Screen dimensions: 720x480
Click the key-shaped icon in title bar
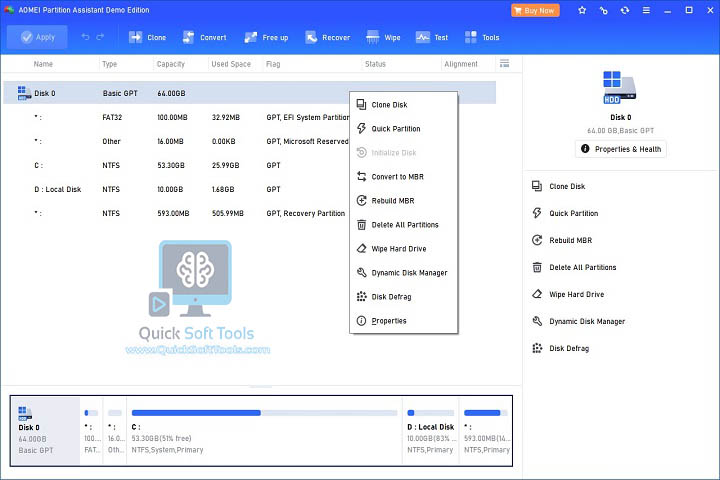tap(603, 10)
